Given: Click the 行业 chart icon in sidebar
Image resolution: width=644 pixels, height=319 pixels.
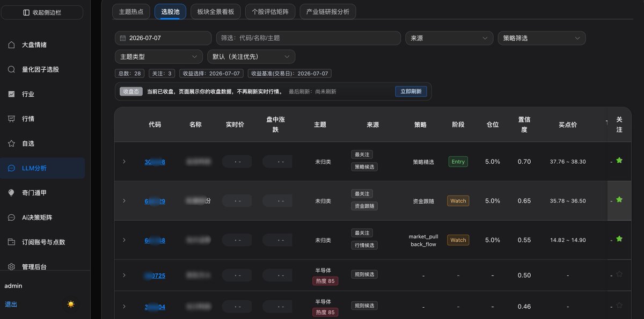Looking at the screenshot, I should (x=11, y=94).
